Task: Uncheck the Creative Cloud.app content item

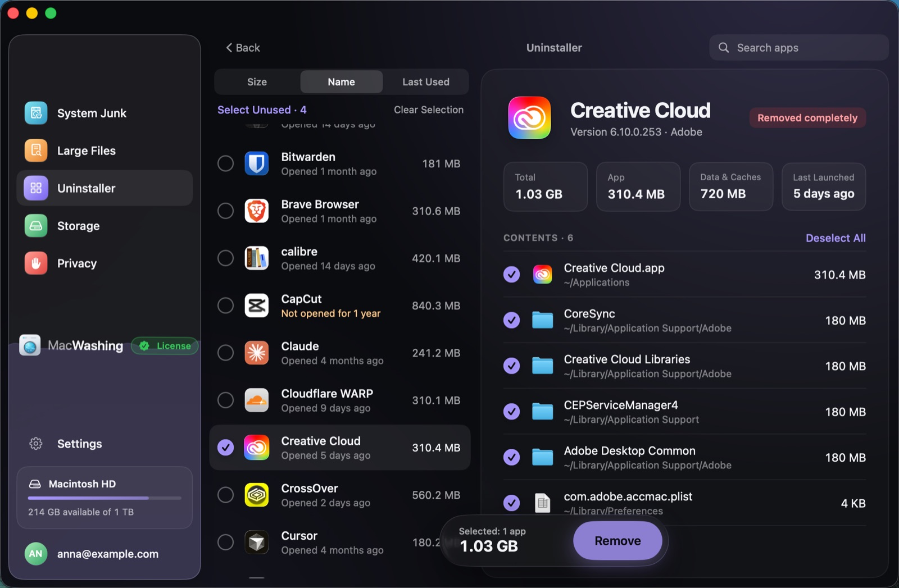Action: coord(511,275)
